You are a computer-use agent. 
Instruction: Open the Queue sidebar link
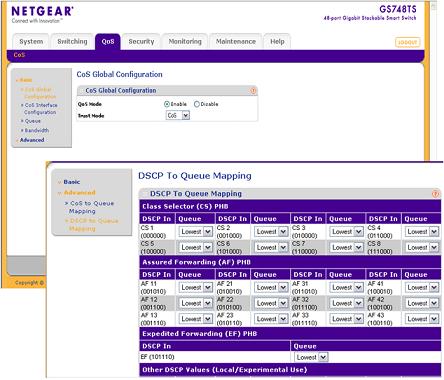(x=32, y=121)
